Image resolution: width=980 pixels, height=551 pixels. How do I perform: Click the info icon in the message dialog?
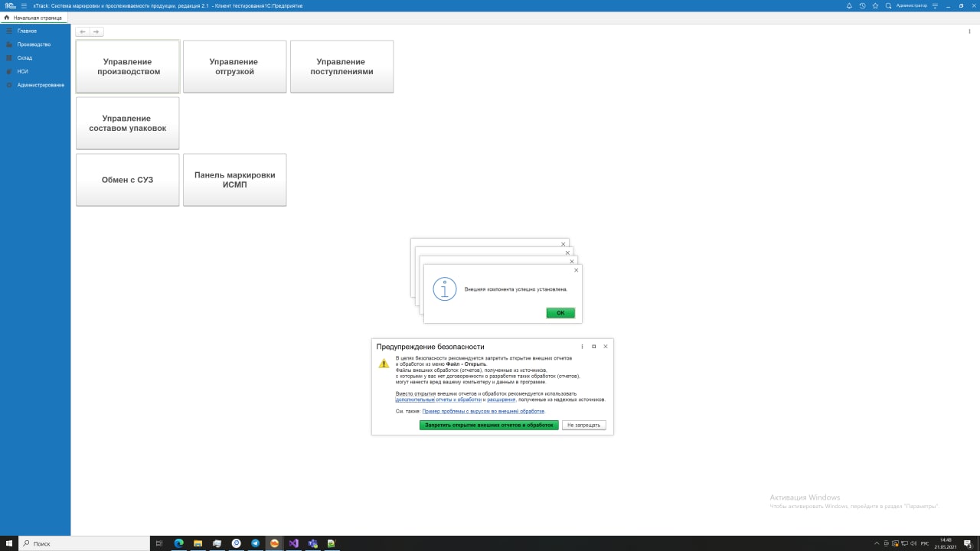445,289
